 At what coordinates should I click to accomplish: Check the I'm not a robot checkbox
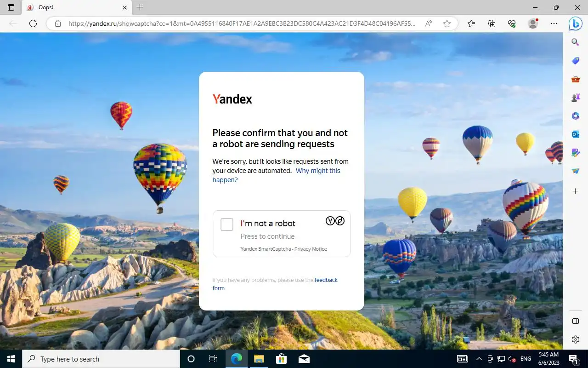[227, 224]
